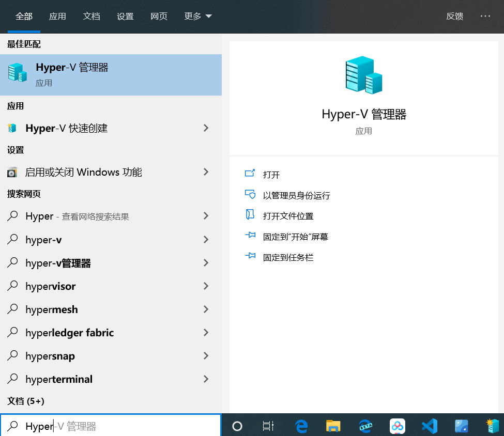Choose 以管理员身份运行
The height and width of the screenshot is (436, 504).
point(296,195)
